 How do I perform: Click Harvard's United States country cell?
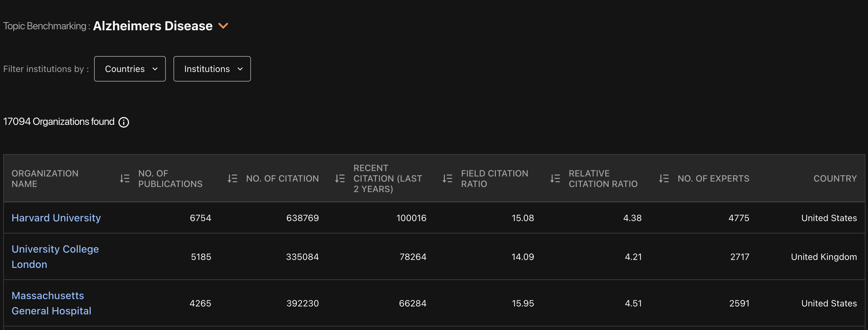828,218
